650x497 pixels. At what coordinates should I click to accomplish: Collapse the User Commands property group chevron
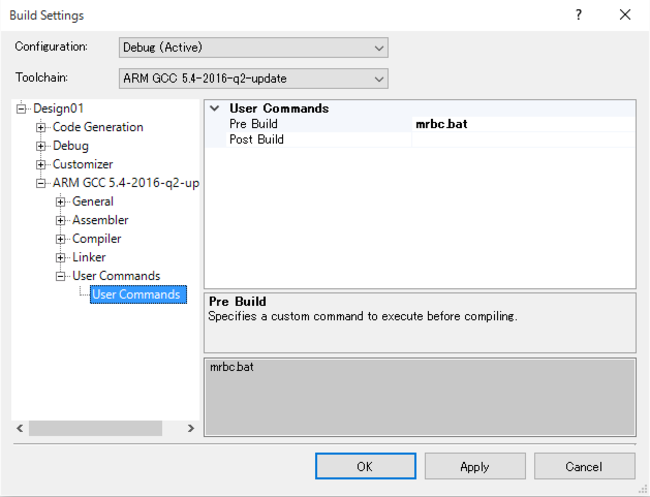click(x=214, y=109)
